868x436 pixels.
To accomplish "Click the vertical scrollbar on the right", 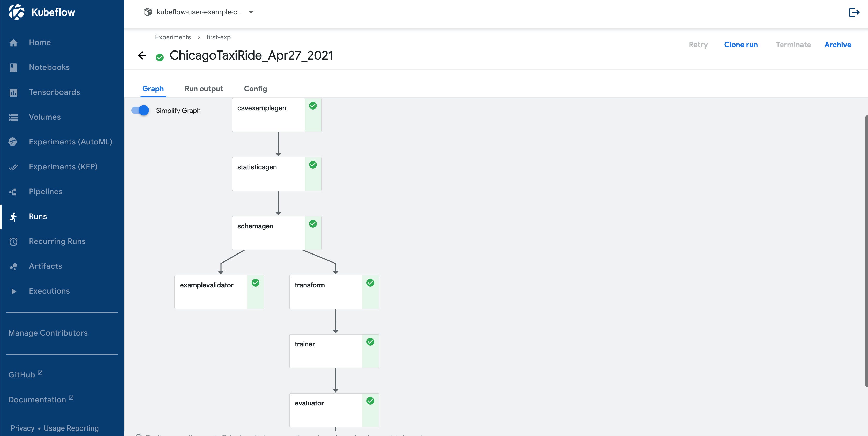I will click(866, 251).
